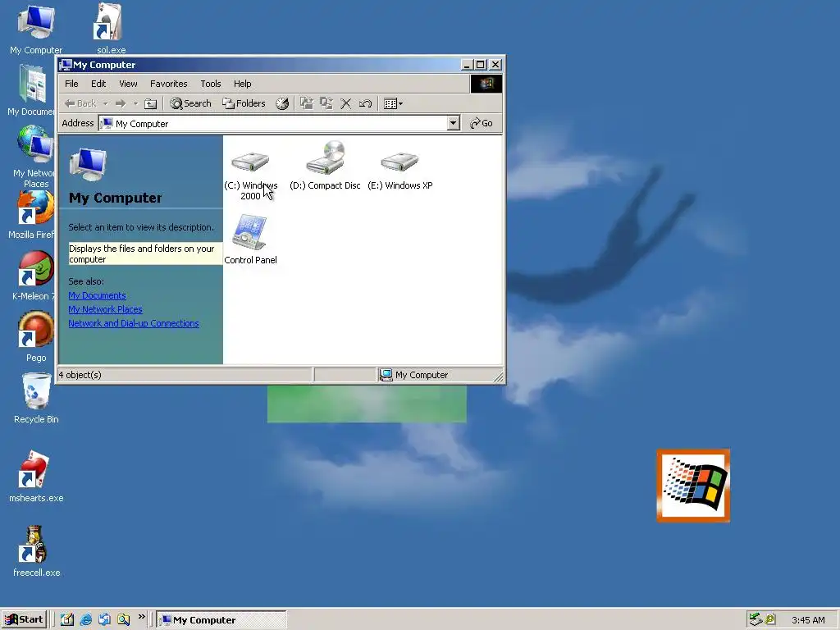Select My Network Places desktop icon
Viewport: 840px width, 630px height.
coord(34,155)
